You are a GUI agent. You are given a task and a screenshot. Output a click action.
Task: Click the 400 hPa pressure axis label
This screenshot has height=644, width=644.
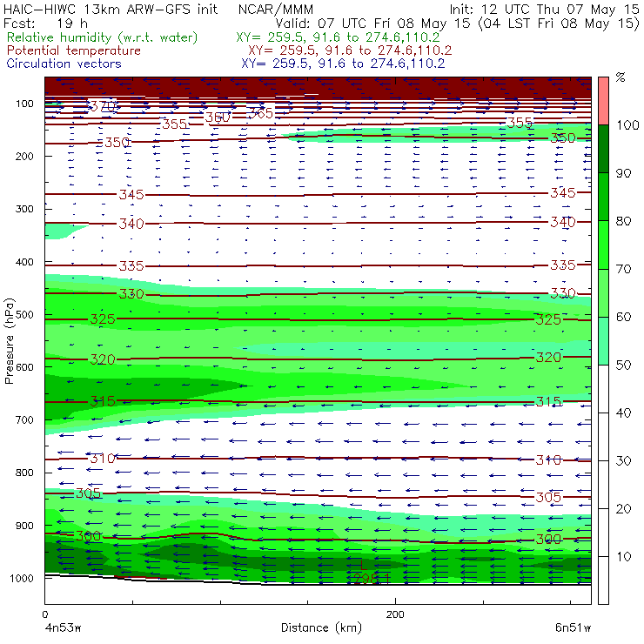(x=24, y=262)
